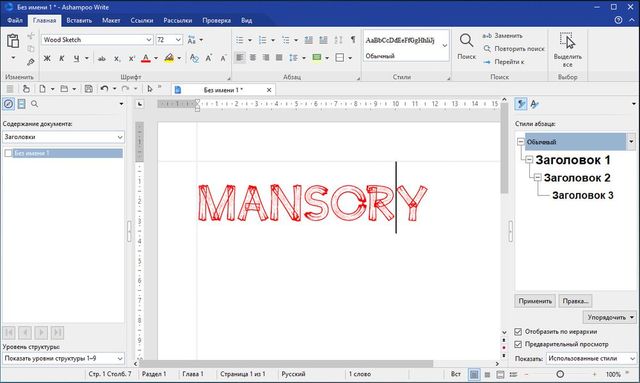Toggle the Отобразить по иерархии checkbox
This screenshot has width=640, height=383.
tap(518, 332)
